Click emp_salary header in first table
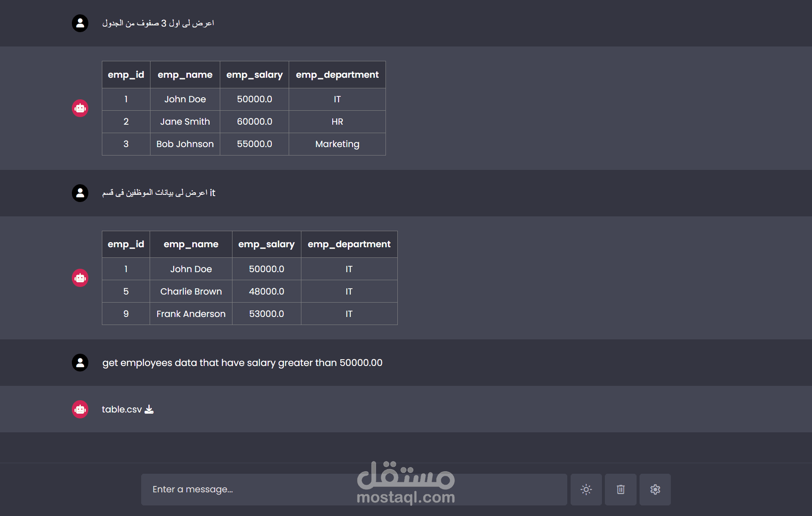 tap(254, 75)
